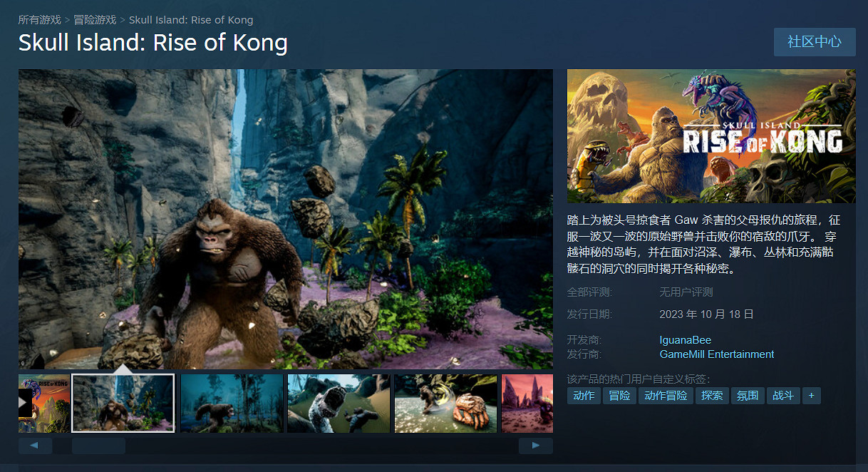
Task: Select the 战斗 tag
Action: click(783, 396)
